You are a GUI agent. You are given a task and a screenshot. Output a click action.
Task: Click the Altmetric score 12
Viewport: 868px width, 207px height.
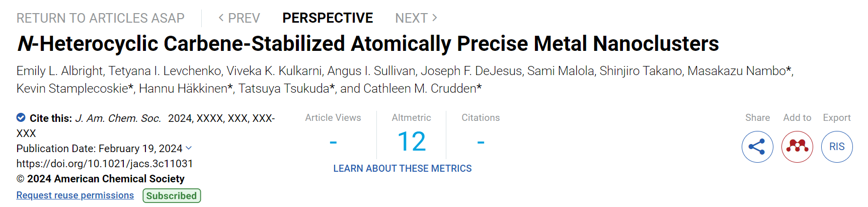tap(412, 142)
